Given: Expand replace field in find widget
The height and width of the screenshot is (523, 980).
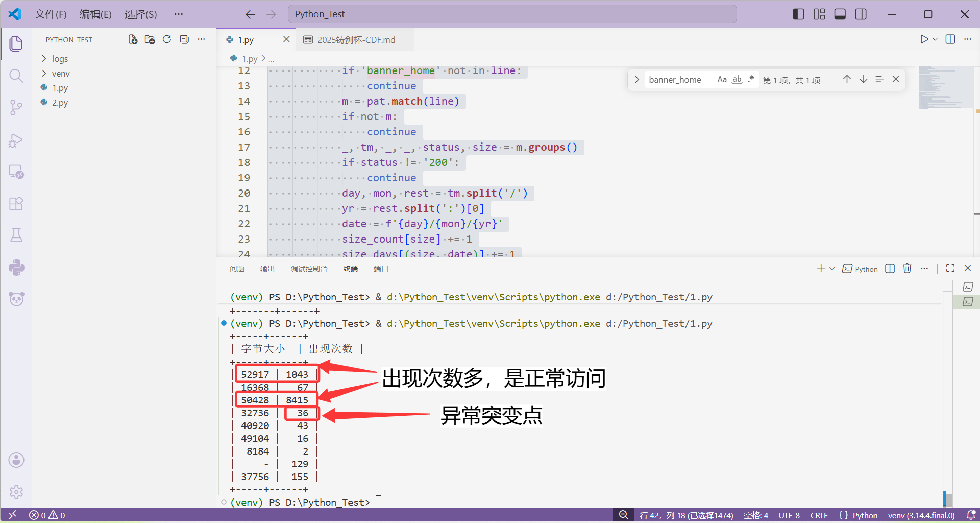Looking at the screenshot, I should (x=636, y=79).
